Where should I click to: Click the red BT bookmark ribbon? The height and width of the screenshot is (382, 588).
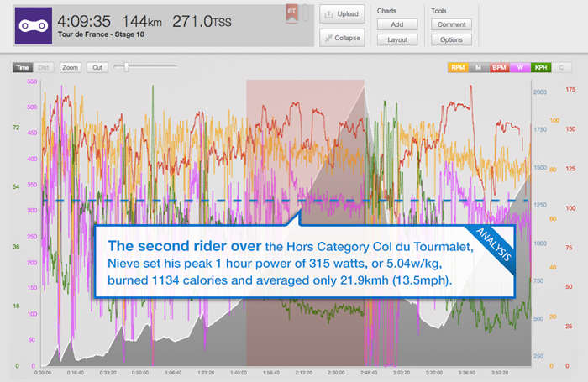point(291,13)
